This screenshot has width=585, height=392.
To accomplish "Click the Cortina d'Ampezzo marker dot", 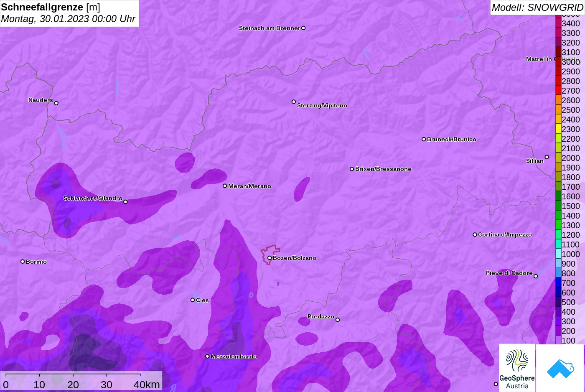I will pyautogui.click(x=475, y=234).
